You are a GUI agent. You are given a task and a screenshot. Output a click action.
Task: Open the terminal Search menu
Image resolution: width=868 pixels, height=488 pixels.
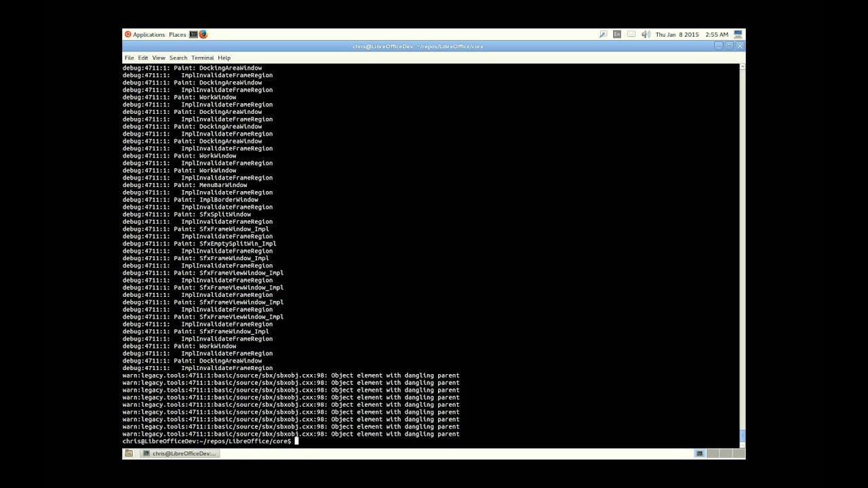[178, 58]
